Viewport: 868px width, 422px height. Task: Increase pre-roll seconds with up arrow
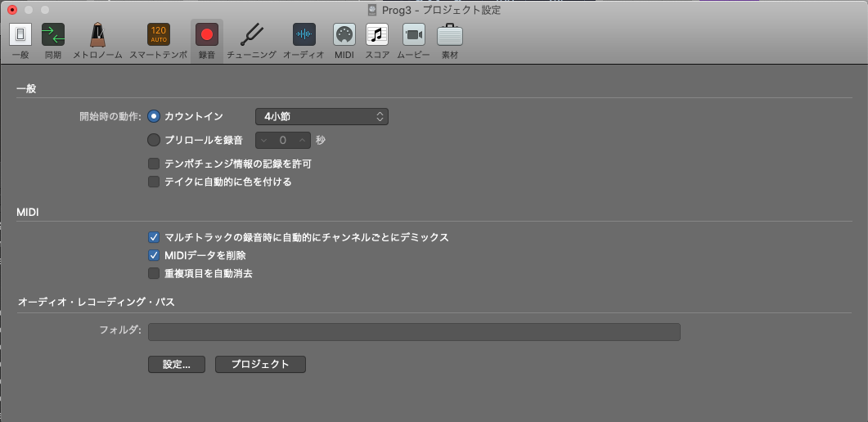pyautogui.click(x=302, y=141)
